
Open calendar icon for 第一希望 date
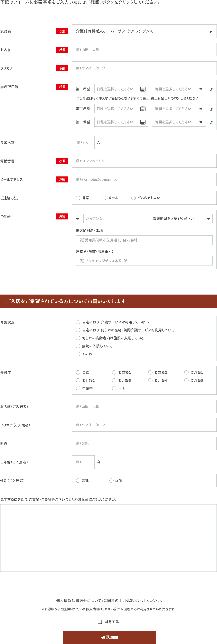143,89
